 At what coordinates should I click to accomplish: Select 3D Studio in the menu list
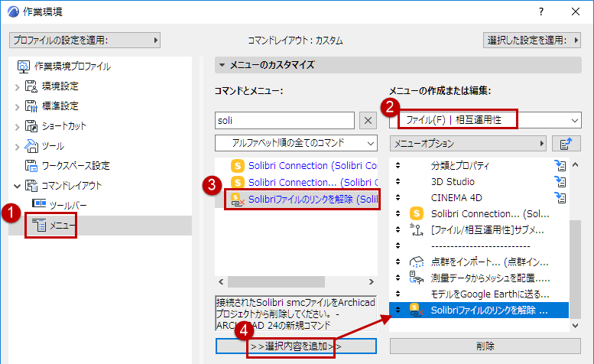click(x=453, y=182)
